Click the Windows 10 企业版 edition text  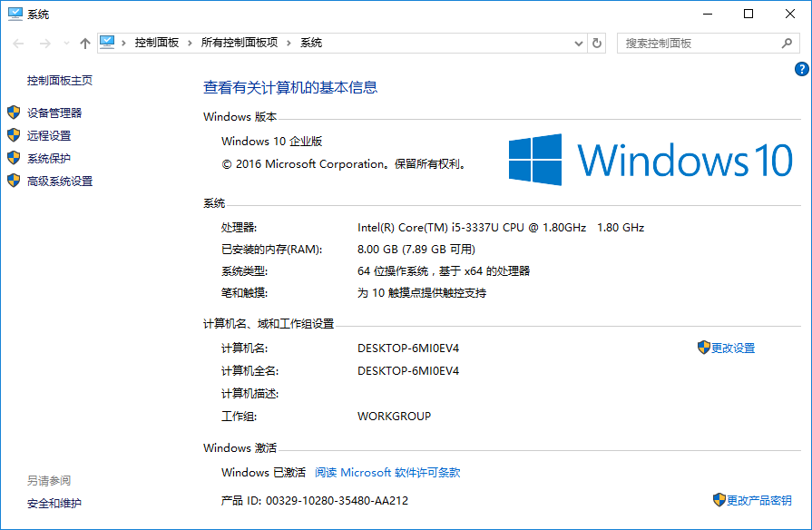[272, 141]
